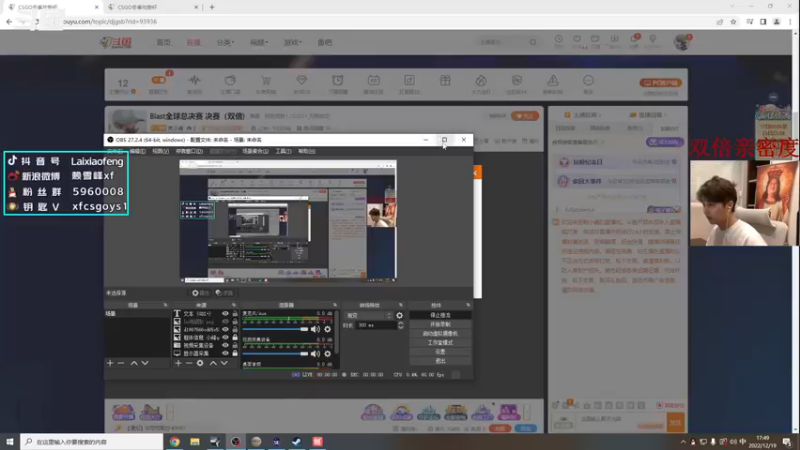Click the 退出 exit button in OBS
Image resolution: width=800 pixels, height=450 pixels.
440,361
